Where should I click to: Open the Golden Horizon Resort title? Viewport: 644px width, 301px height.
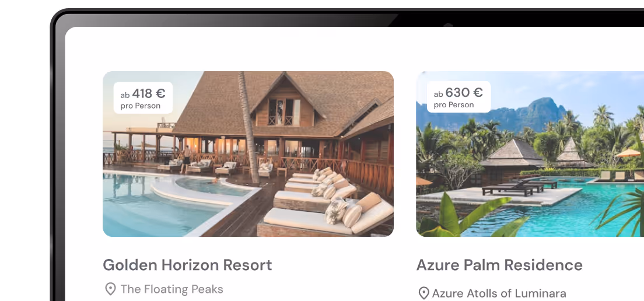point(187,265)
